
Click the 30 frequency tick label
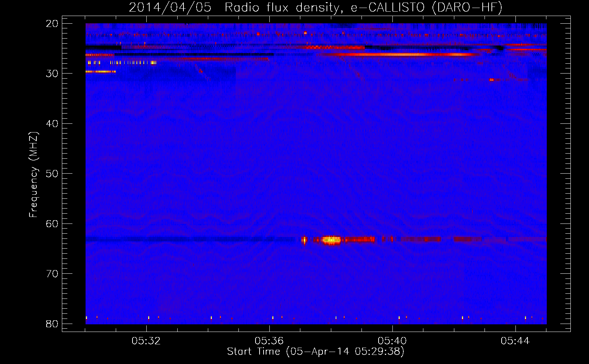click(52, 74)
